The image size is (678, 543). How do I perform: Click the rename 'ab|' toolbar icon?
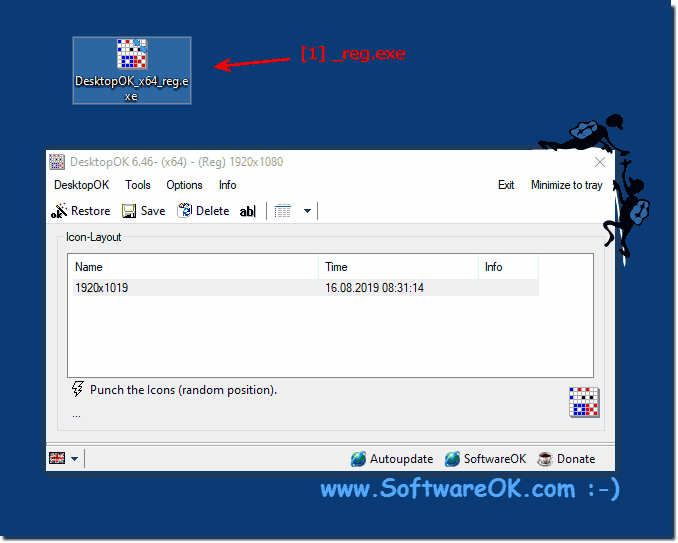248,211
